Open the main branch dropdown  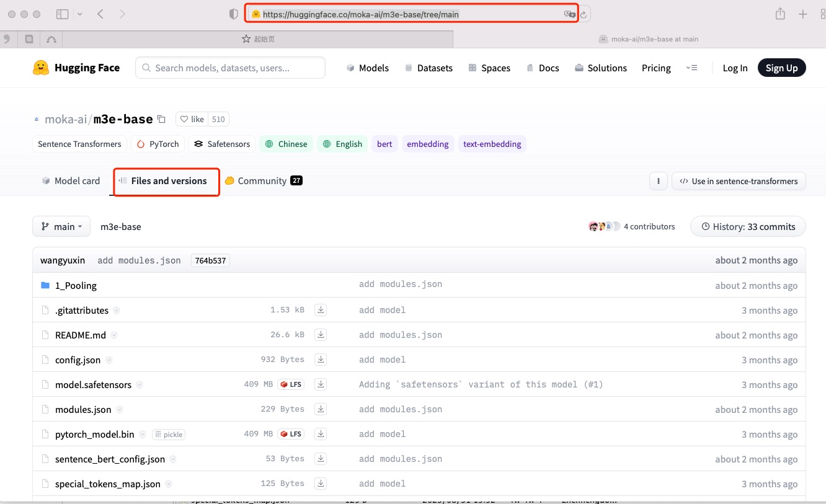[x=61, y=226]
